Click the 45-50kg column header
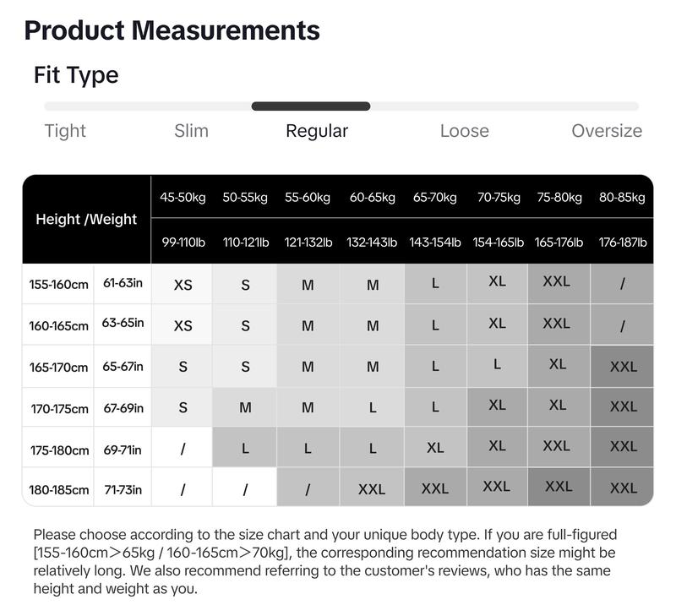This screenshot has width=676, height=616. [x=183, y=198]
